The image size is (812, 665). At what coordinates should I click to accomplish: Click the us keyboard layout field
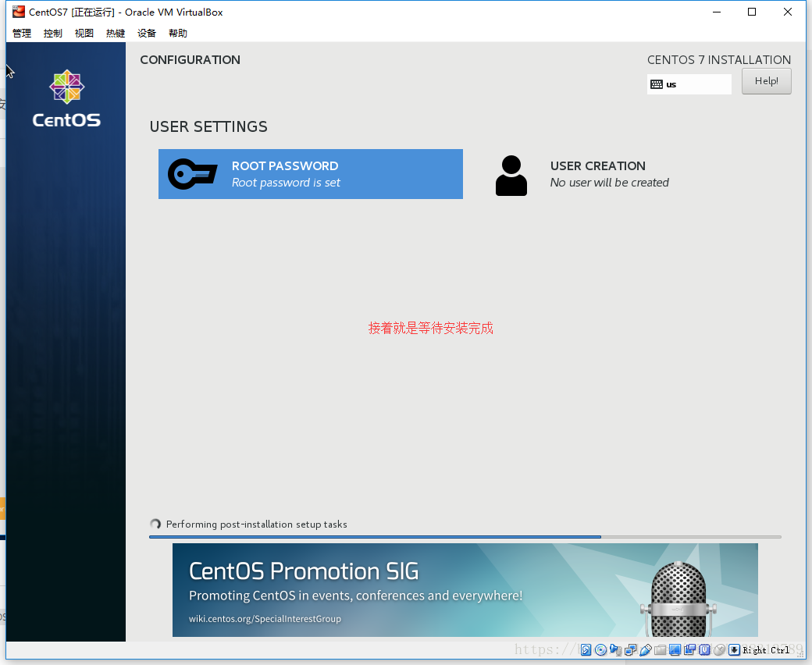click(689, 84)
